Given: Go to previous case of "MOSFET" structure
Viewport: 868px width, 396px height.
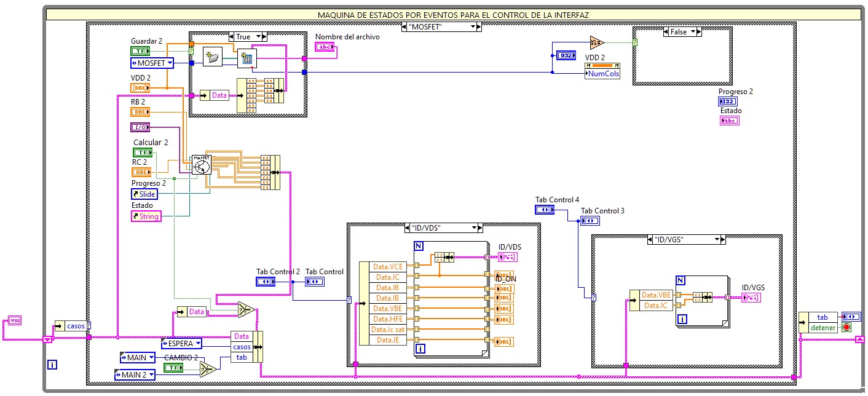Looking at the screenshot, I should (x=404, y=27).
